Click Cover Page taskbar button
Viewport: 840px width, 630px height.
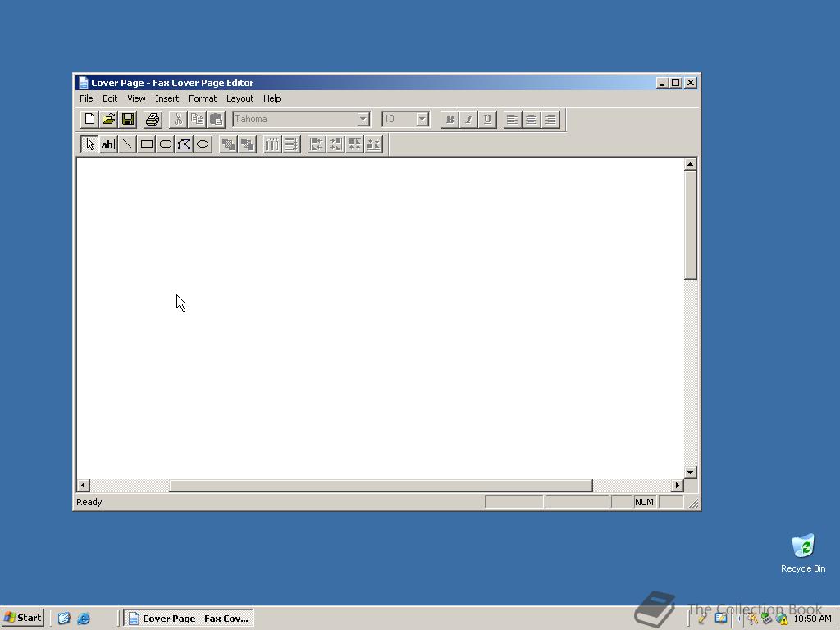189,619
